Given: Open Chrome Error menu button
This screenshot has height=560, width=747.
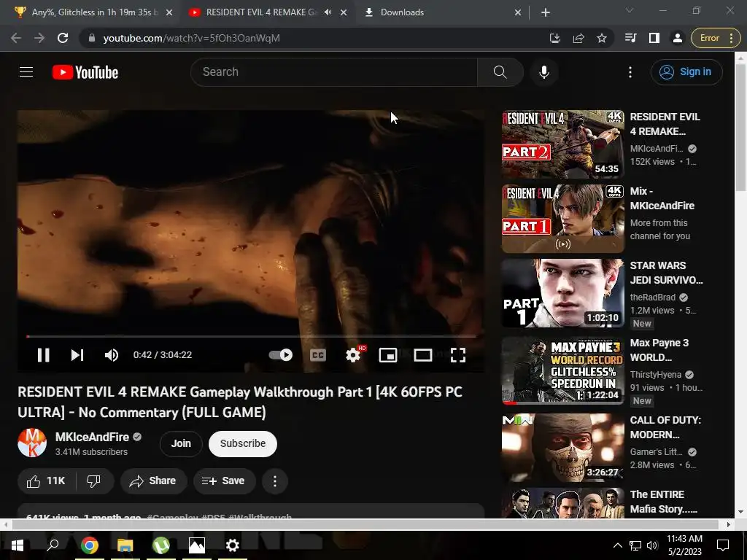Looking at the screenshot, I should pos(716,38).
